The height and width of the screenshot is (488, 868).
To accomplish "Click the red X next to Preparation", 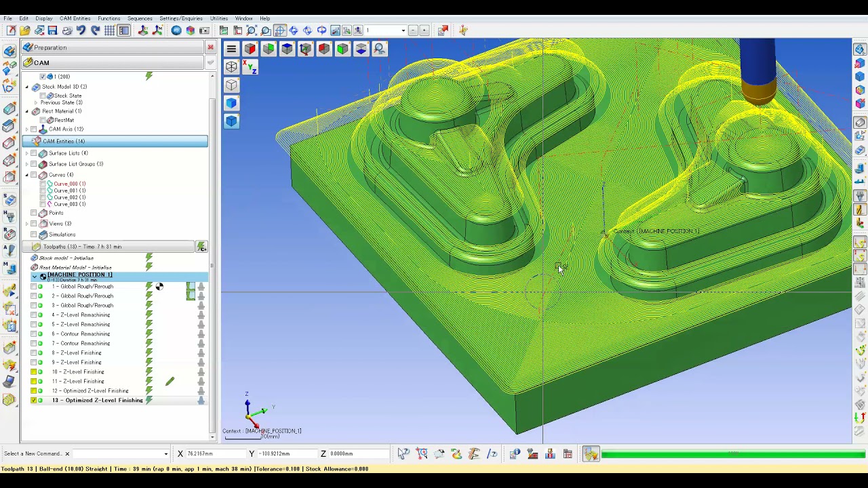I will tap(210, 47).
